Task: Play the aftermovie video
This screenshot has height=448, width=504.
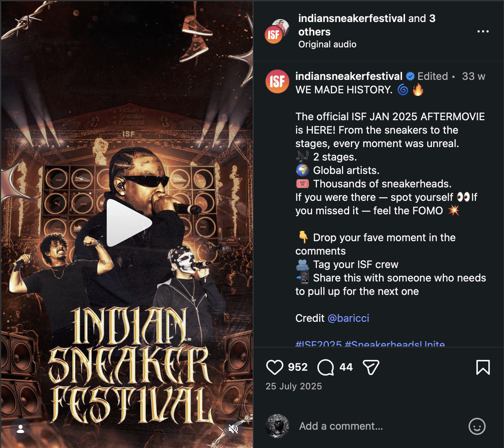Action: (129, 223)
